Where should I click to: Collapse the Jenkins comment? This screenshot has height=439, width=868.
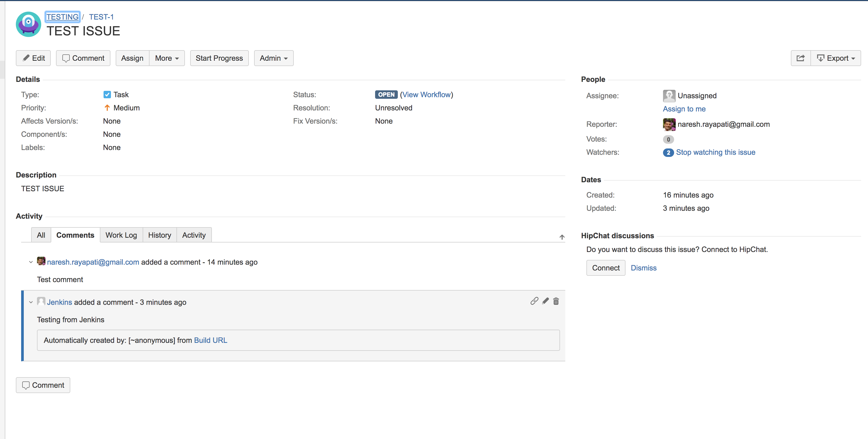31,302
